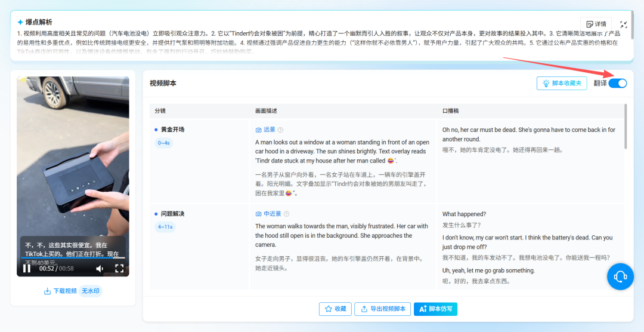The width and height of the screenshot is (644, 332).
Task: Export the video script via 导出视频脚本
Action: point(381,309)
